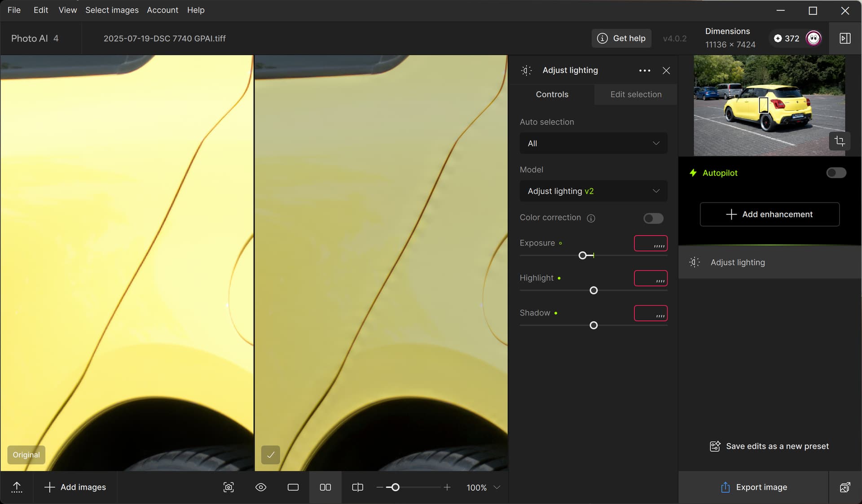Open the Select images menu
This screenshot has width=862, height=504.
pos(112,10)
